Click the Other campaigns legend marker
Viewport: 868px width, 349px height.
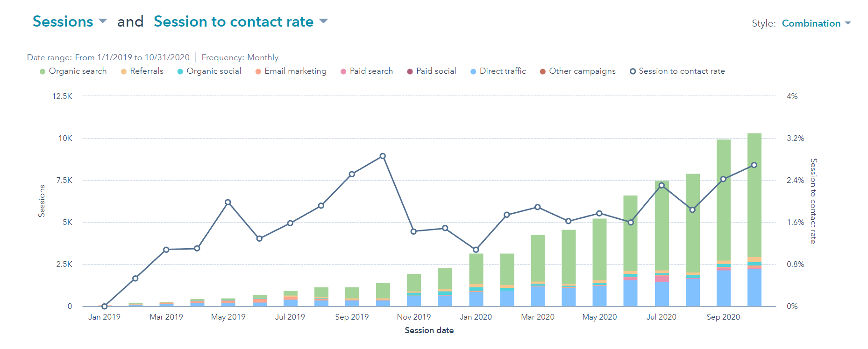[542, 71]
